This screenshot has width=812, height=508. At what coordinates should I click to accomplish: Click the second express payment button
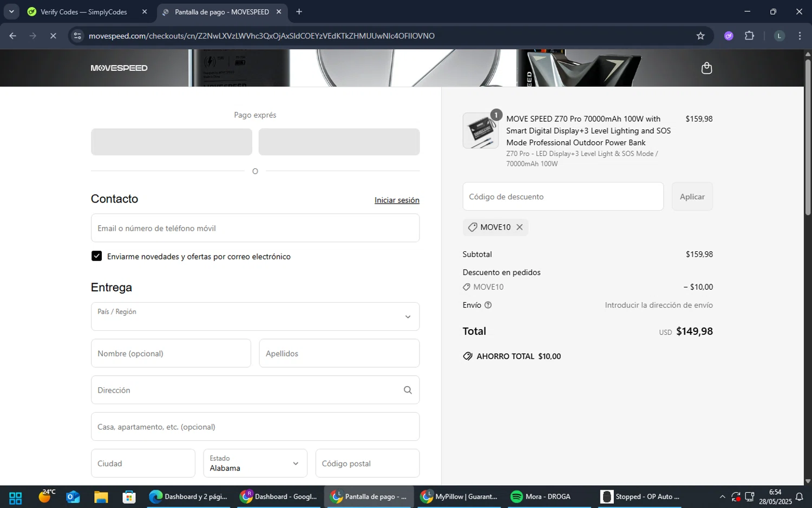339,142
